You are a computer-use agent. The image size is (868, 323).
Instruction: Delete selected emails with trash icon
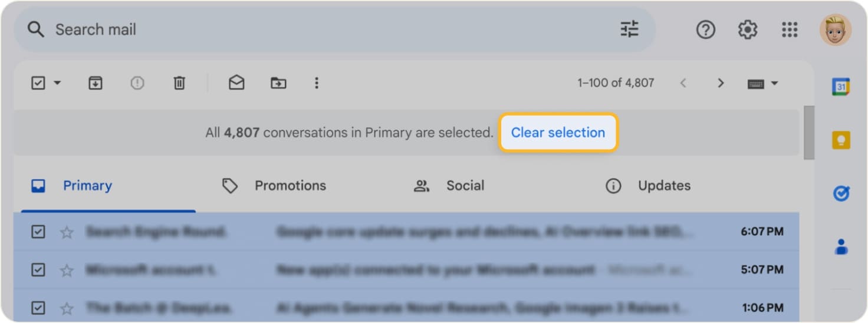click(x=179, y=83)
